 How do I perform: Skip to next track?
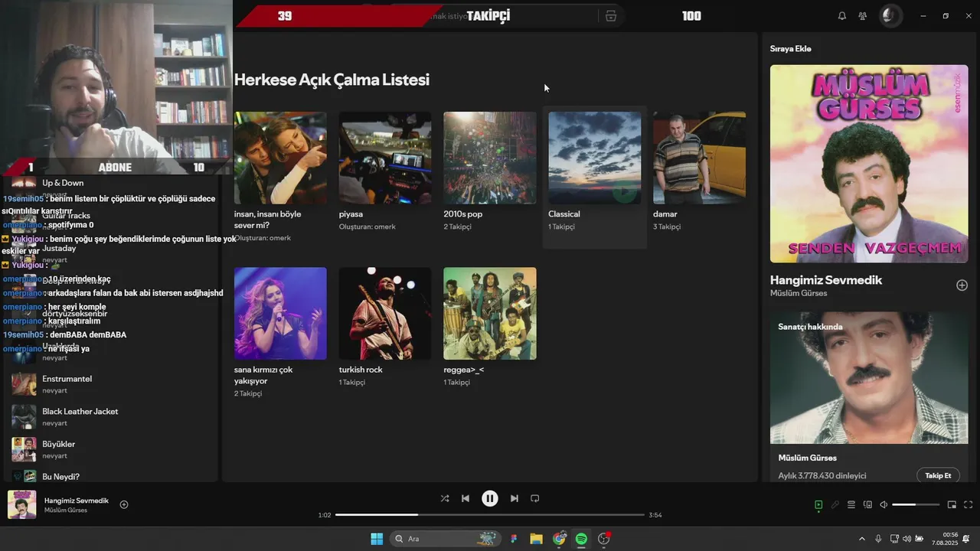(x=514, y=498)
